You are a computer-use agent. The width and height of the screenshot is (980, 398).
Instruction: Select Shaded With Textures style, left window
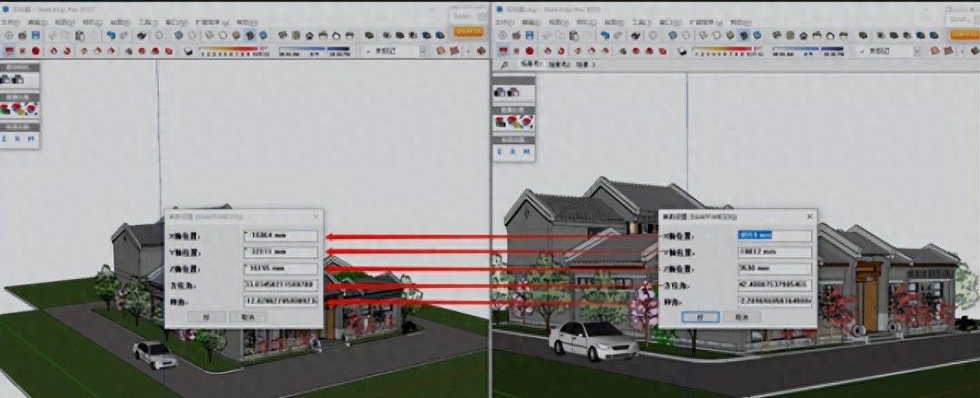point(250,35)
